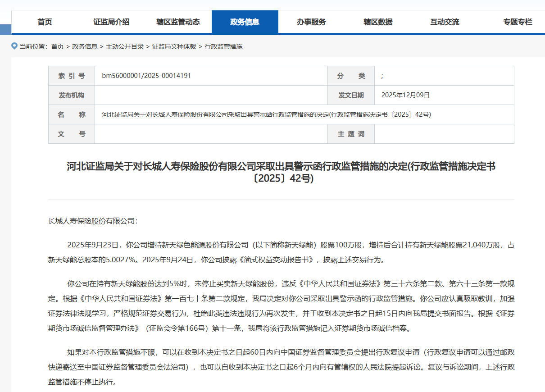Open the 辖区监管动态 navigation menu item
Screen dimensions: 545x392
(178, 21)
